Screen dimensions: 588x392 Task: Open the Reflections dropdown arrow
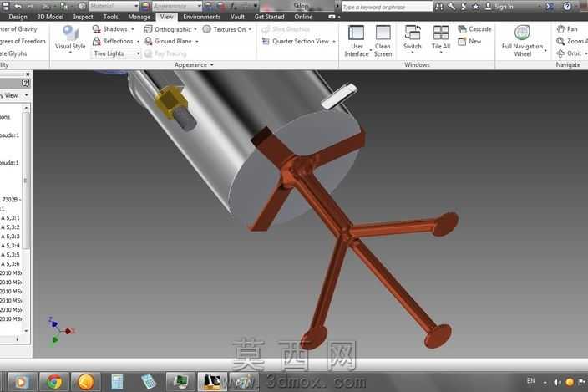tap(139, 42)
